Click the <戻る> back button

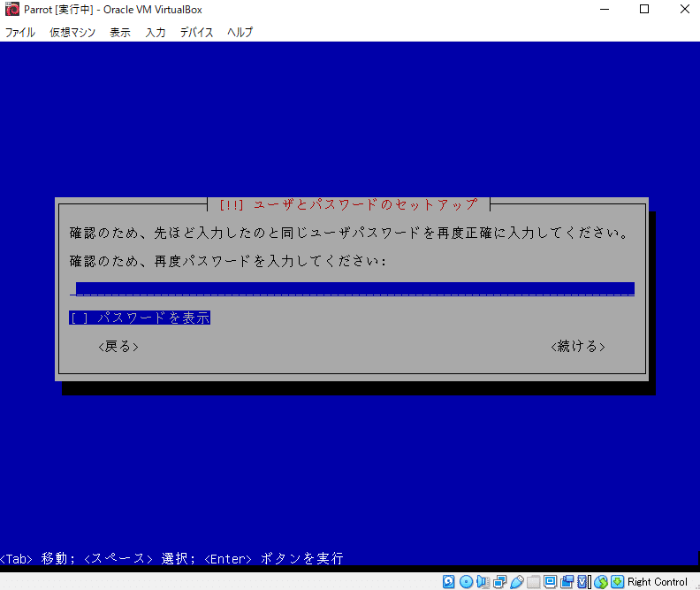point(118,346)
